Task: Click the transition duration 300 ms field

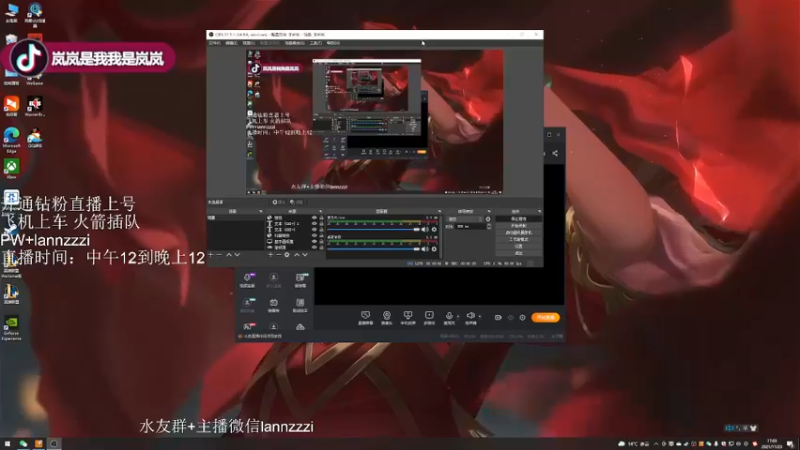Action: pos(470,227)
